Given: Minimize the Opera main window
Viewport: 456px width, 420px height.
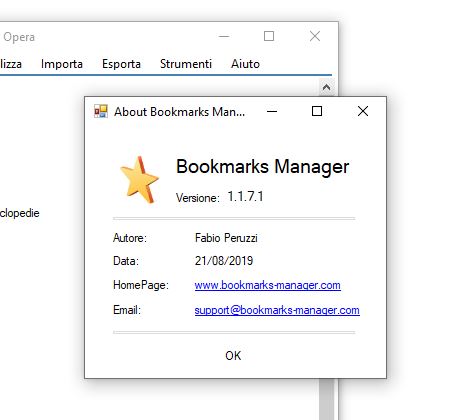Looking at the screenshot, I should (x=224, y=36).
